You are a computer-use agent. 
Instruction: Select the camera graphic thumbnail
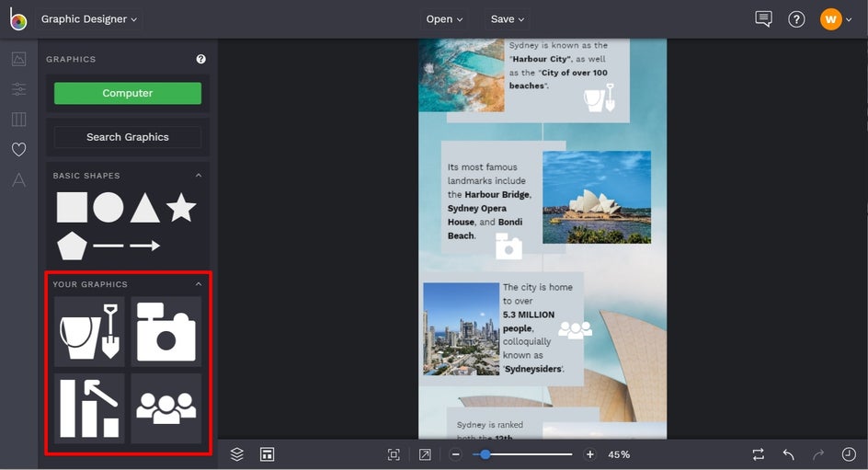pyautogui.click(x=166, y=331)
